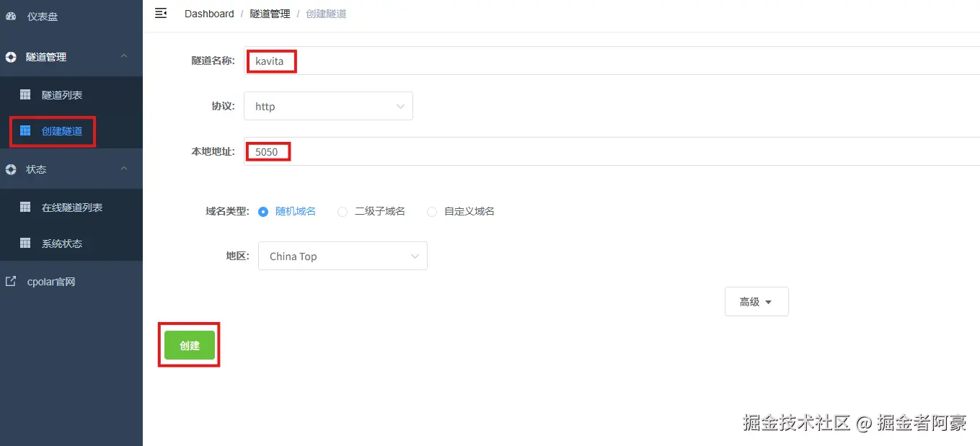980x446 pixels.
Task: Click the table icon beside 隧道列表
Action: [25, 95]
